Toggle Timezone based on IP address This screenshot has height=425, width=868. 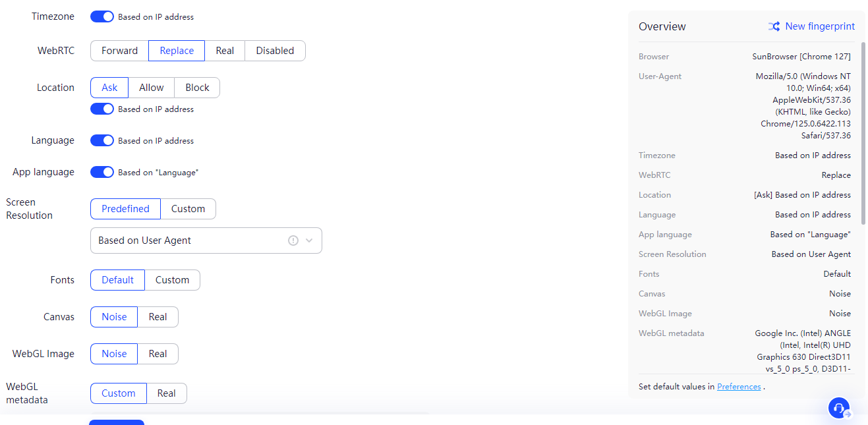point(102,16)
